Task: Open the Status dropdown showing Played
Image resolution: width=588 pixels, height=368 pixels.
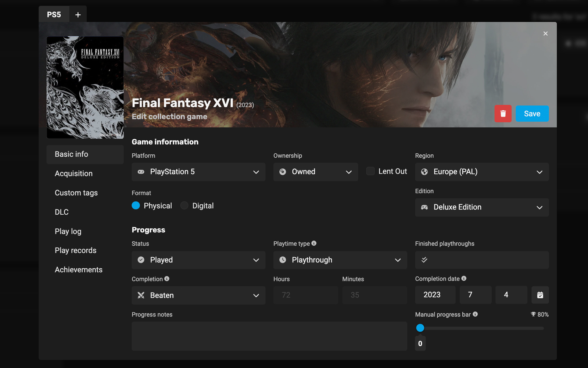Action: [198, 260]
